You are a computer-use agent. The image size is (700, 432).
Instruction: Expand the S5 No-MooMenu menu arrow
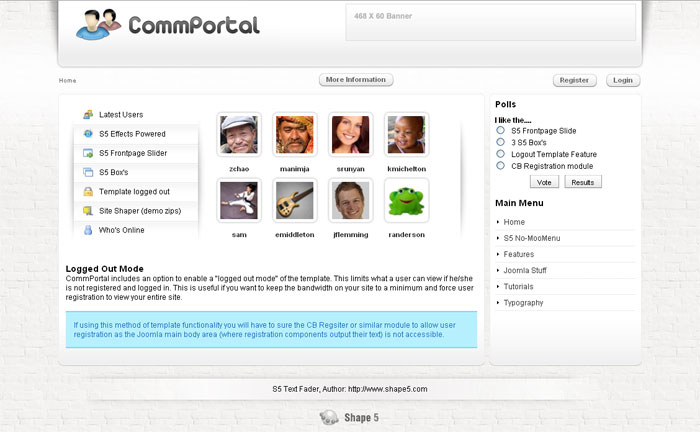(498, 238)
